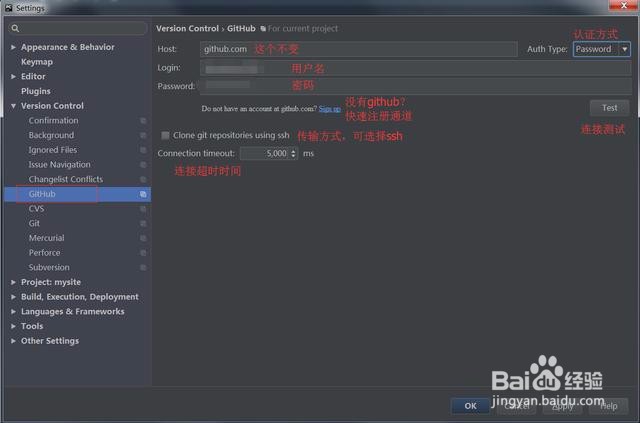The height and width of the screenshot is (423, 640).
Task: Click the Test connection button
Action: [609, 108]
